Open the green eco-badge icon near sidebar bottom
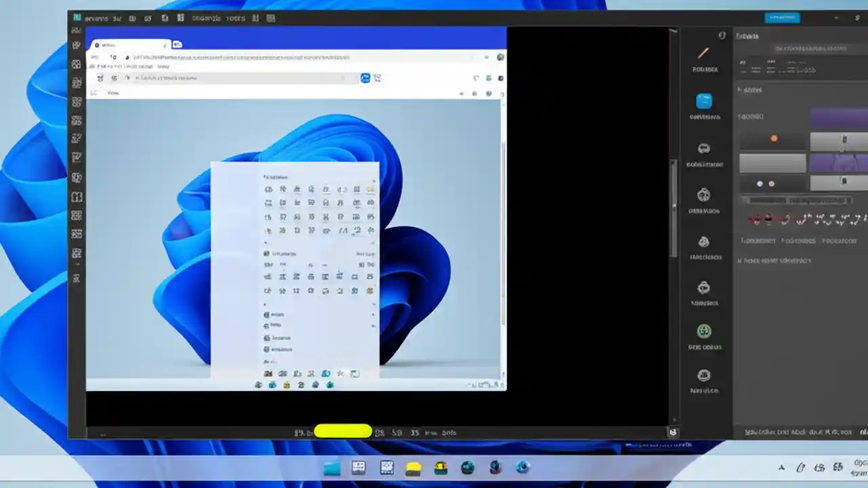 coord(704,331)
